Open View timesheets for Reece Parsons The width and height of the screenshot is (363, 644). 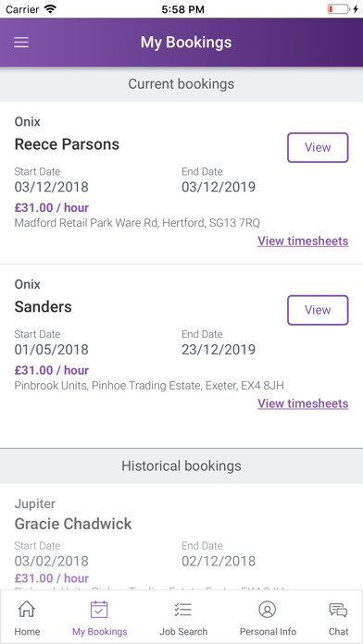pyautogui.click(x=303, y=241)
